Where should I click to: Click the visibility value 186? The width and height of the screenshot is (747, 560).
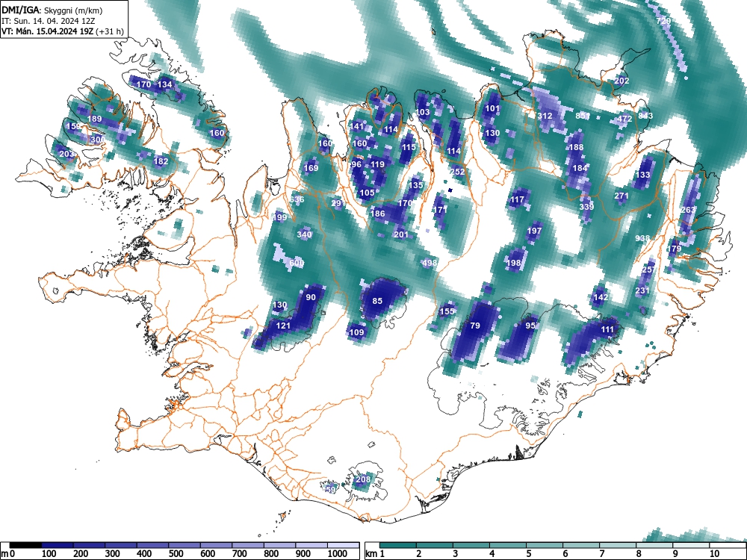tap(377, 214)
